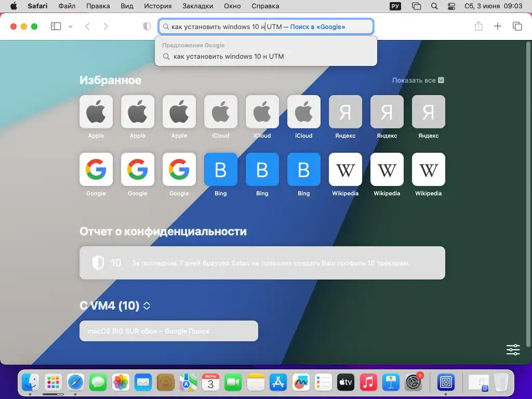Open the Share button in toolbar
Viewport: 532px width, 399px height.
click(478, 26)
